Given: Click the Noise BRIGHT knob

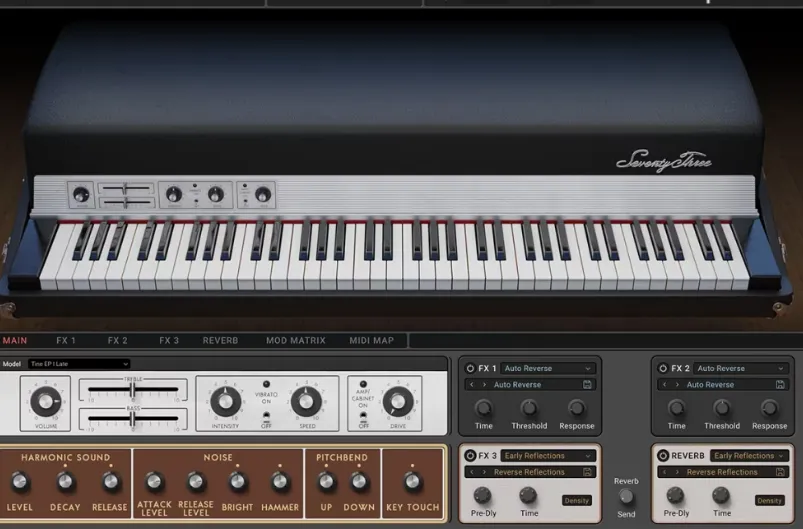Looking at the screenshot, I should pos(237,482).
